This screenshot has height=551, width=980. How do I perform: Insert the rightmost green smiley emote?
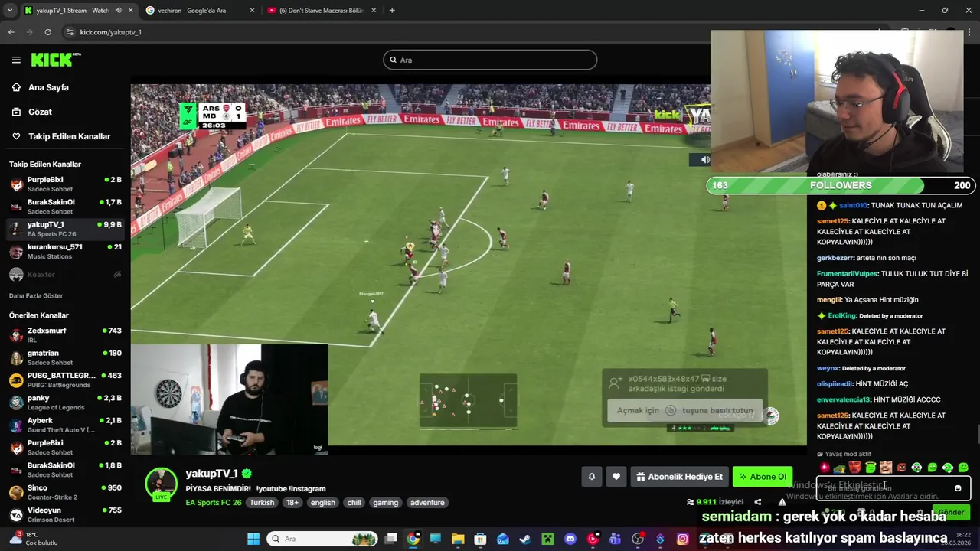point(963,467)
